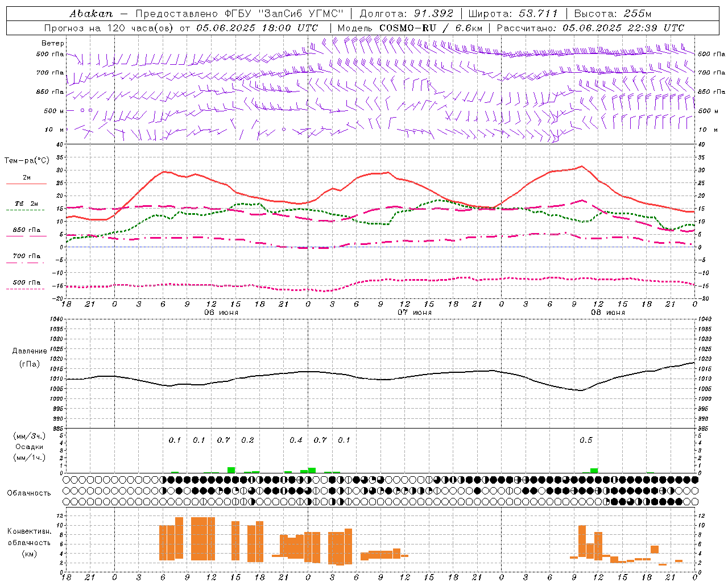Click the dash-dot pink line sample under "700 гПа"
Image resolution: width=728 pixels, height=582 pixels.
tap(25, 263)
